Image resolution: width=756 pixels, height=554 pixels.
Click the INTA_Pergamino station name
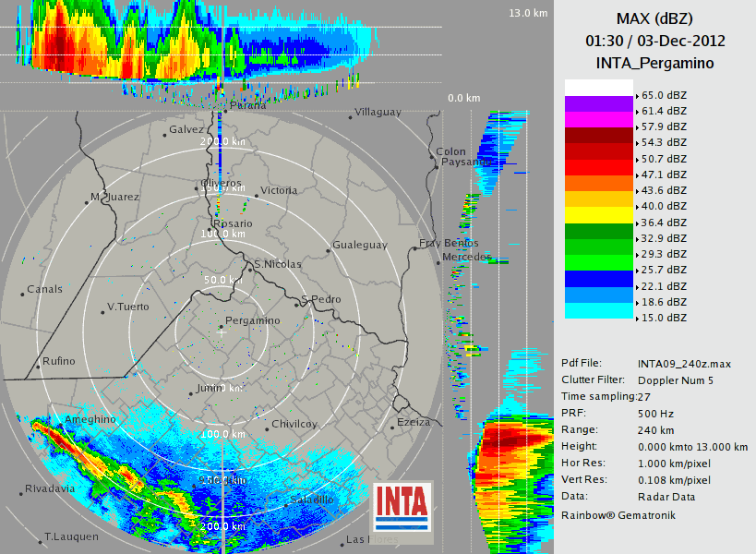tap(654, 63)
